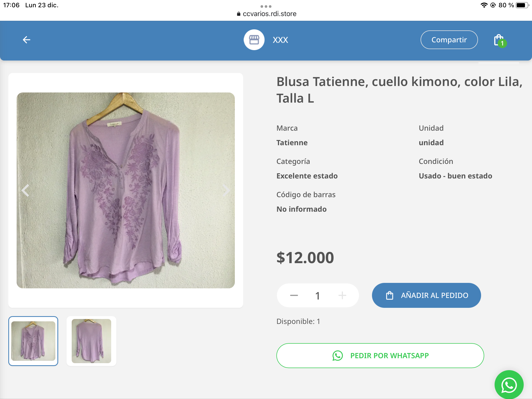Decrease quantity with the minus icon
532x399 pixels.
click(x=294, y=295)
